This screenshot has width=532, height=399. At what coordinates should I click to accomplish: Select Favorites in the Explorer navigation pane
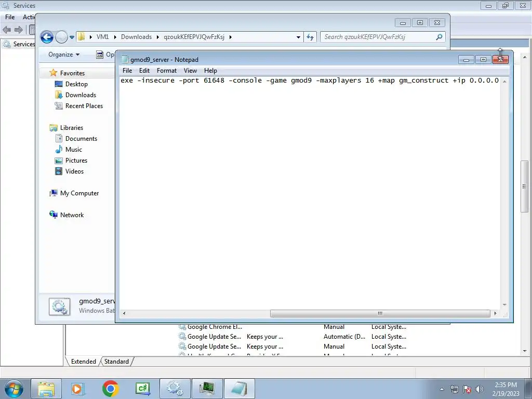tap(72, 73)
